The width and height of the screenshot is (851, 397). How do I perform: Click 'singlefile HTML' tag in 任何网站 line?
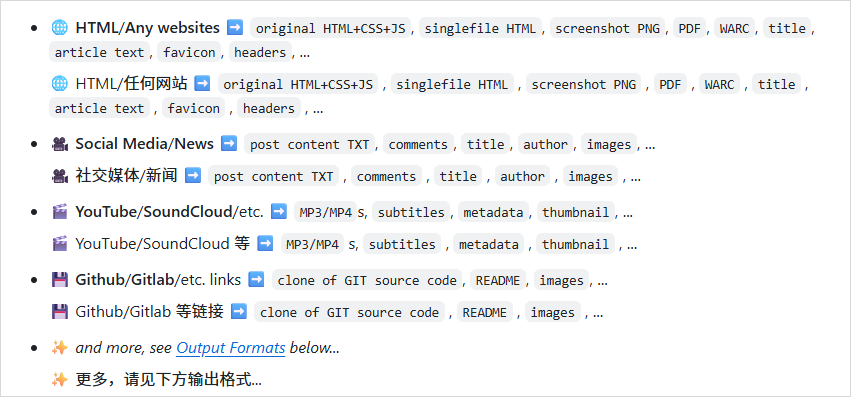tap(452, 84)
